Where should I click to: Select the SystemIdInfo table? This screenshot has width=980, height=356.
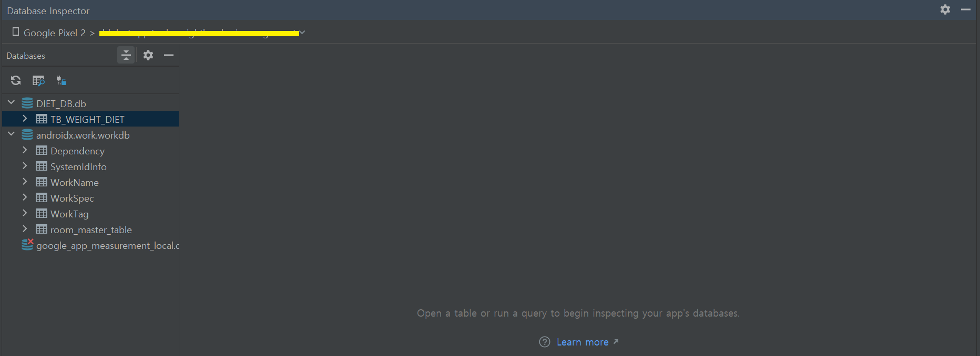[x=78, y=167]
